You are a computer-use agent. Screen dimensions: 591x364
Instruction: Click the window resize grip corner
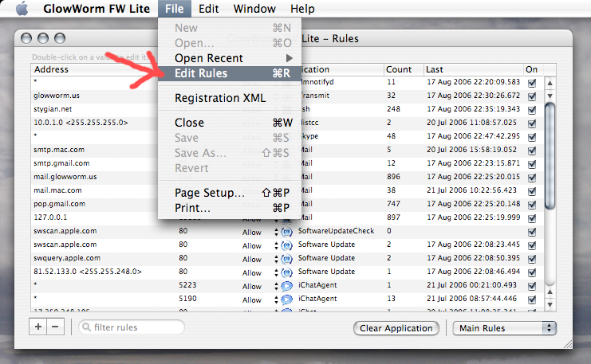(x=567, y=343)
